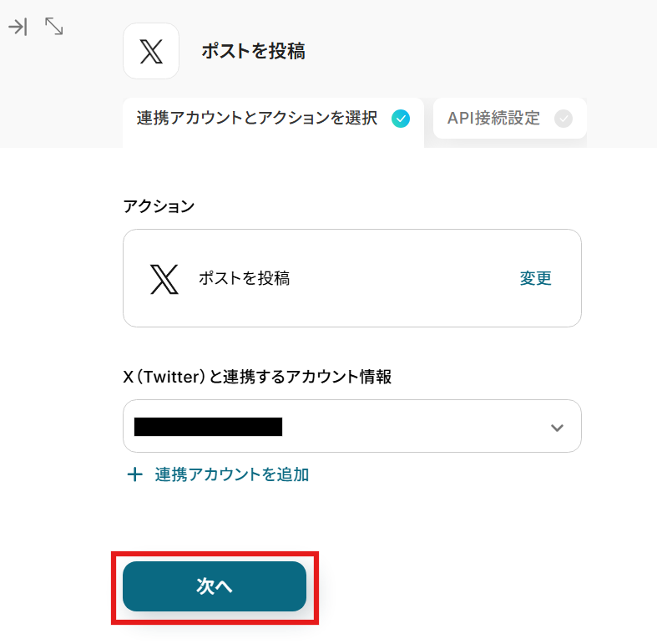Click the diagonal expand panel icon

[x=53, y=27]
